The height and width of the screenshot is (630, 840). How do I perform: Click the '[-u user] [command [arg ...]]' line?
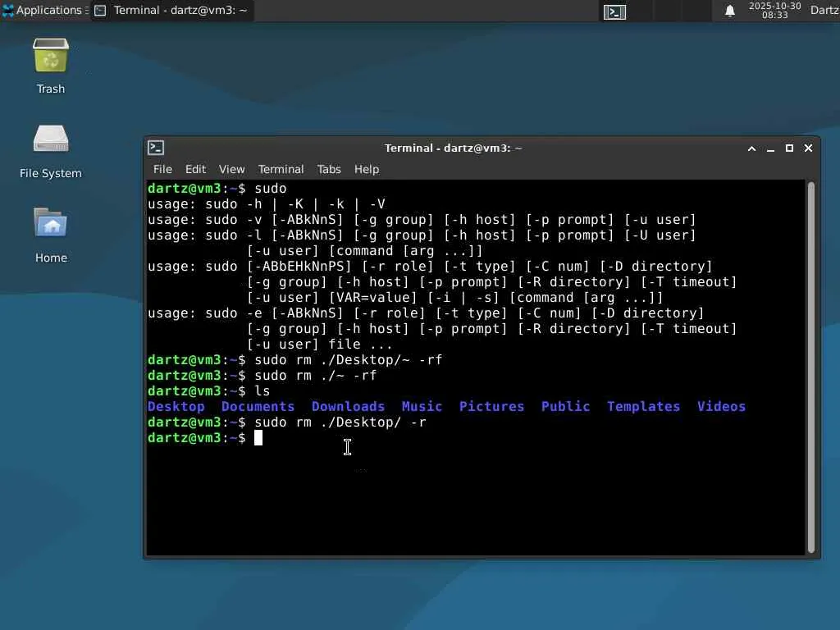click(365, 251)
